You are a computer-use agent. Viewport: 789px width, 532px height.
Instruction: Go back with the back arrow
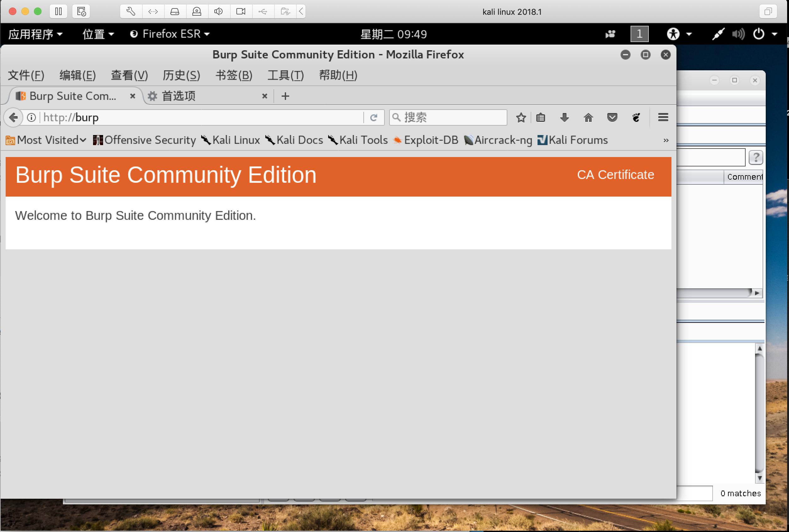click(x=13, y=117)
